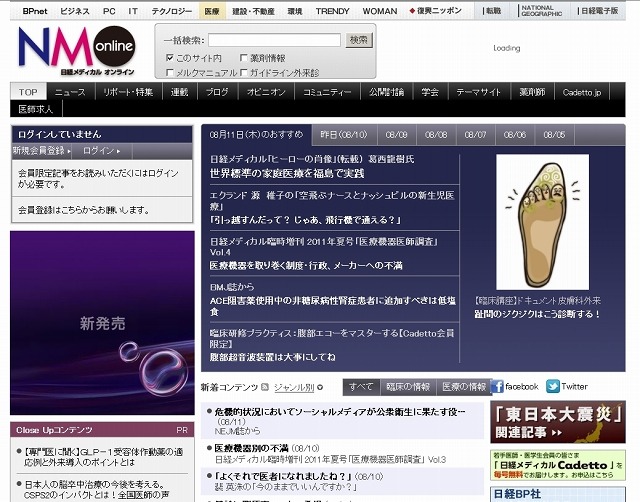The height and width of the screenshot is (502, 640).
Task: Open the Cadetto.jp navigation tab
Action: [582, 92]
